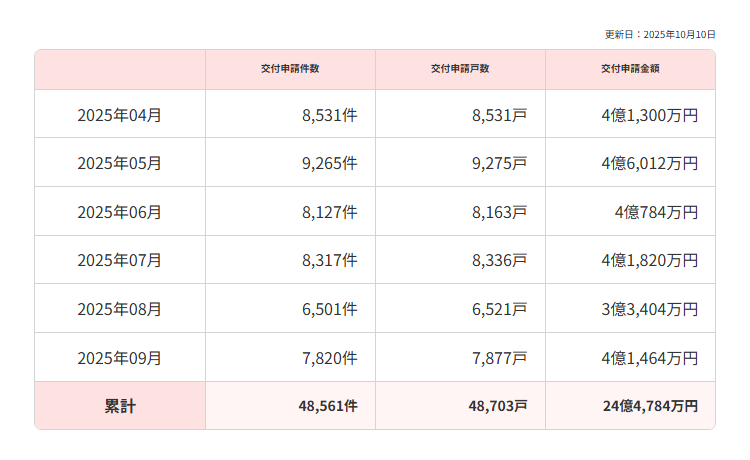Click the cumulative 48,561件 total cell
This screenshot has height=460, width=750.
(x=327, y=406)
